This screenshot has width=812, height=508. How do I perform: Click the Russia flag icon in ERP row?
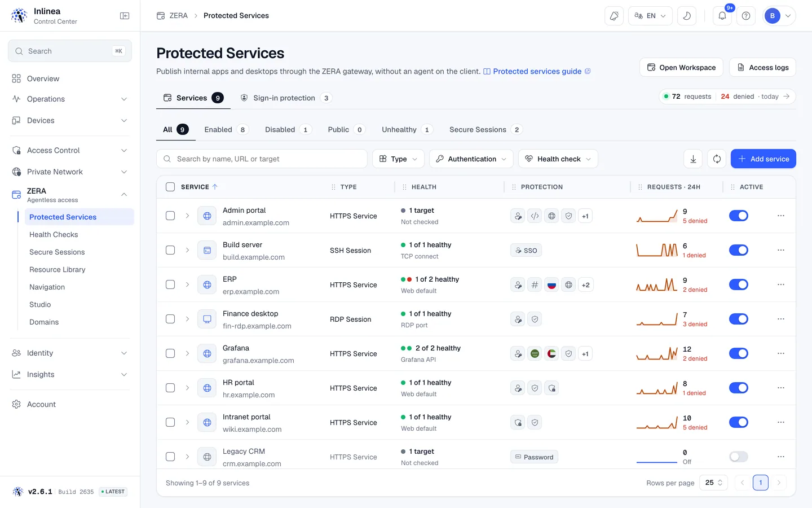click(551, 285)
